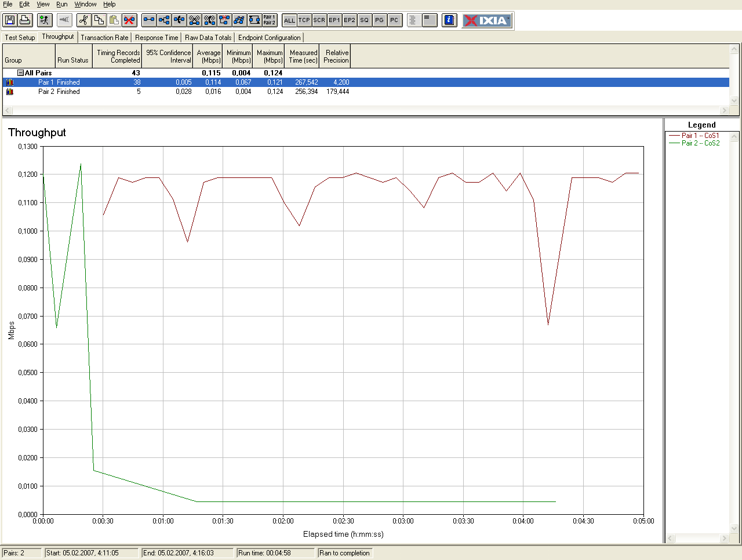Toggle the SQ grouping button
Screen dimensions: 742x560
(364, 20)
